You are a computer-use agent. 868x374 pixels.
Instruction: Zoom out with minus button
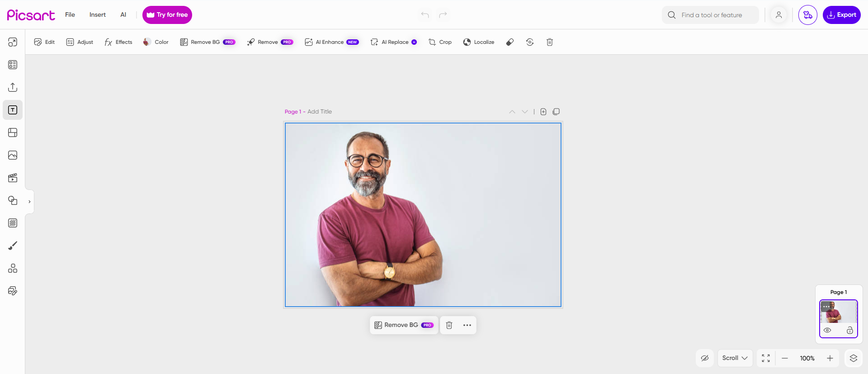point(785,358)
